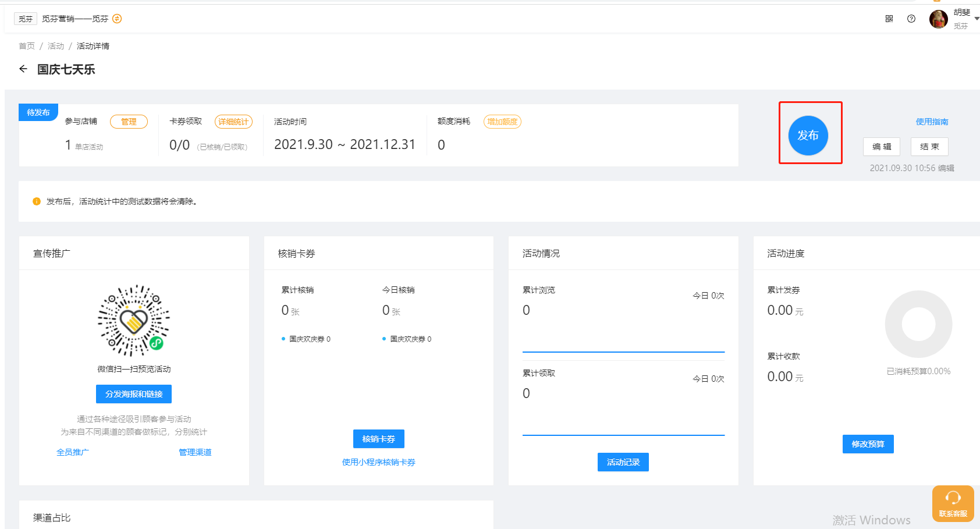Click the 结束 end button
The width and height of the screenshot is (980, 529).
(x=929, y=147)
